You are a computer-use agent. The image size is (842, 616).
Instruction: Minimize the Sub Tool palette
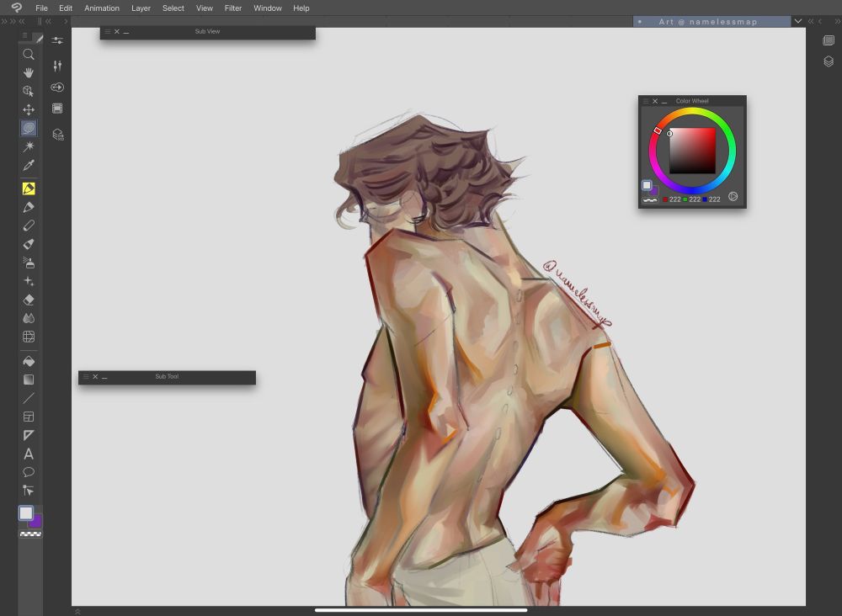pos(104,377)
